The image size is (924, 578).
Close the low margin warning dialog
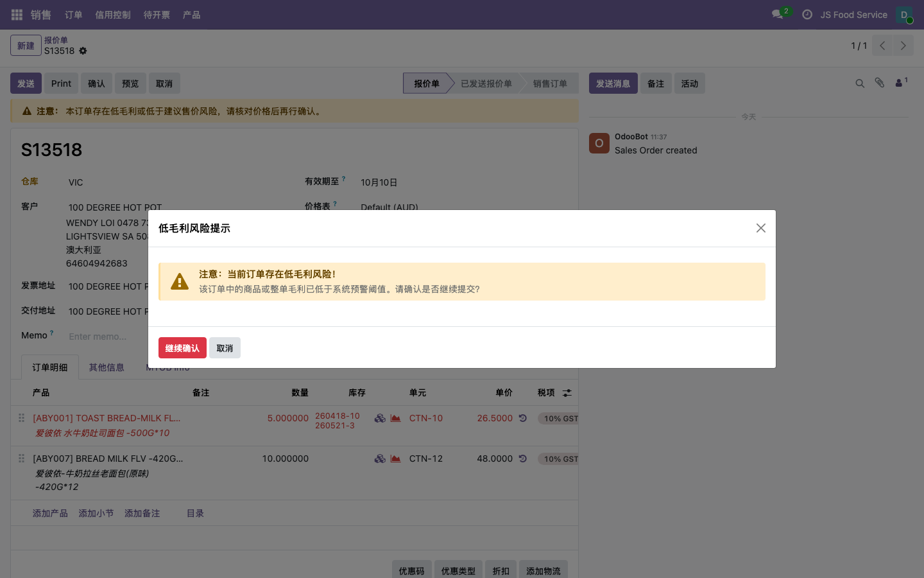(761, 228)
